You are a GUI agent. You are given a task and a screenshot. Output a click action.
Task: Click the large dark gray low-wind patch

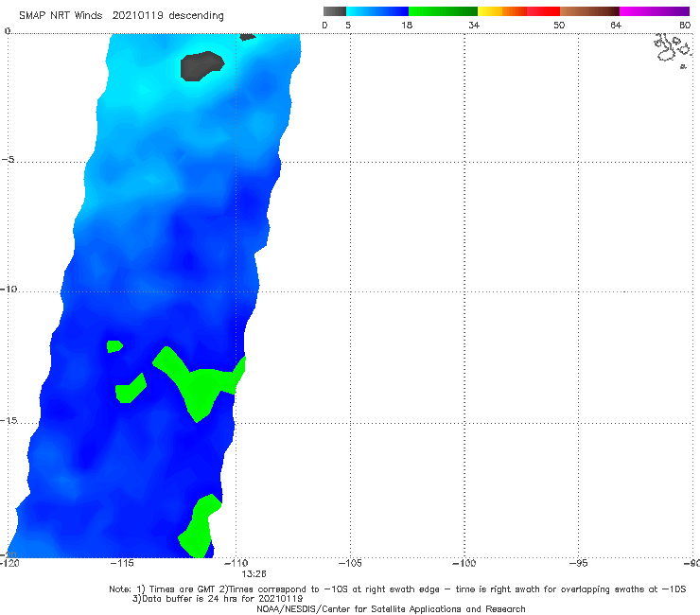click(x=201, y=65)
